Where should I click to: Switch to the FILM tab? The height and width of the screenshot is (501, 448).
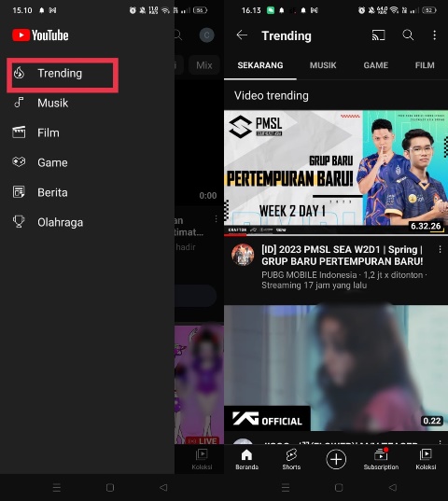coord(425,65)
